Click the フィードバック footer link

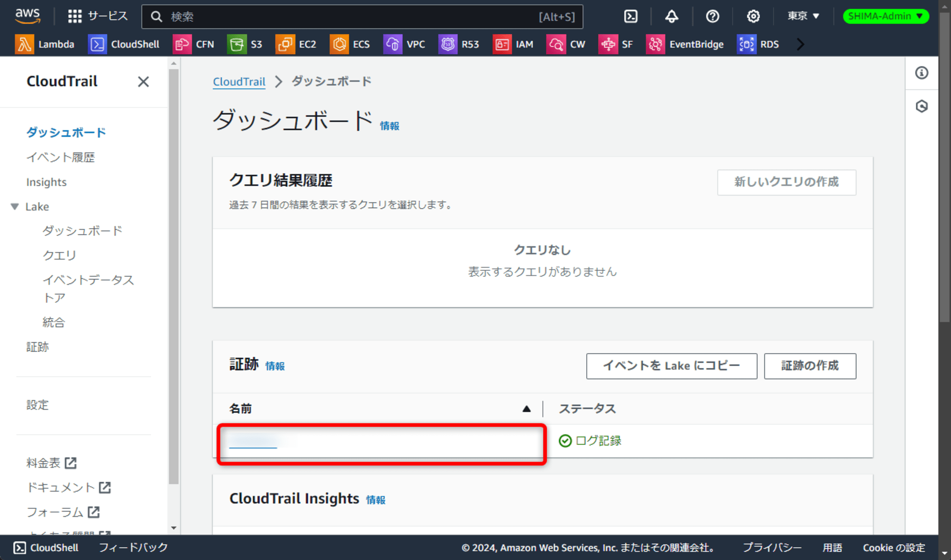pos(133,548)
